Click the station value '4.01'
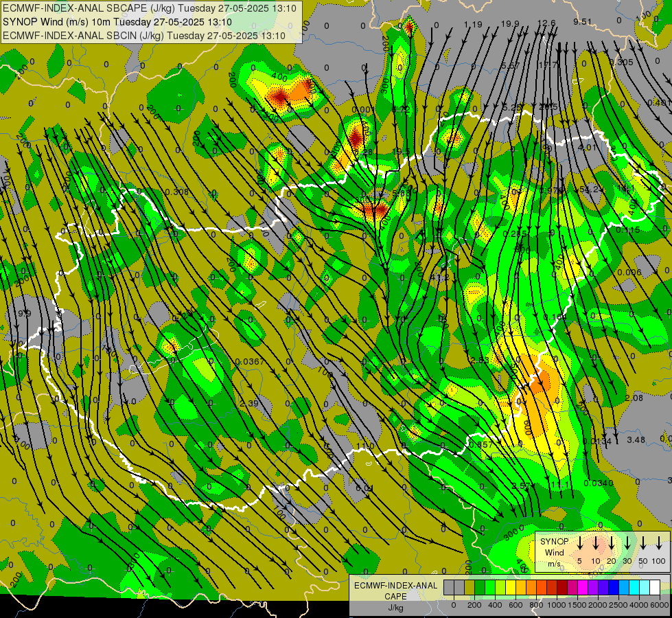 click(587, 148)
